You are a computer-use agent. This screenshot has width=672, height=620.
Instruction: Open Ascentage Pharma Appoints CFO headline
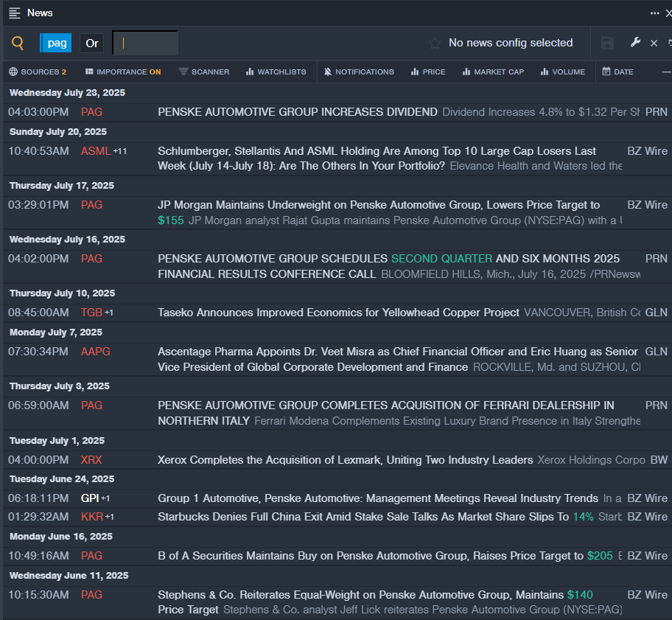tap(398, 359)
